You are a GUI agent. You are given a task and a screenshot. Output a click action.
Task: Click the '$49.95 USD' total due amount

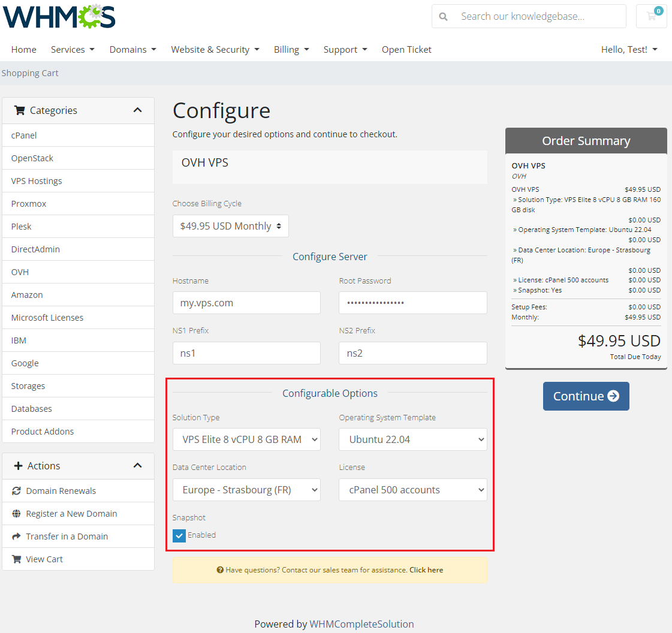pyautogui.click(x=619, y=340)
